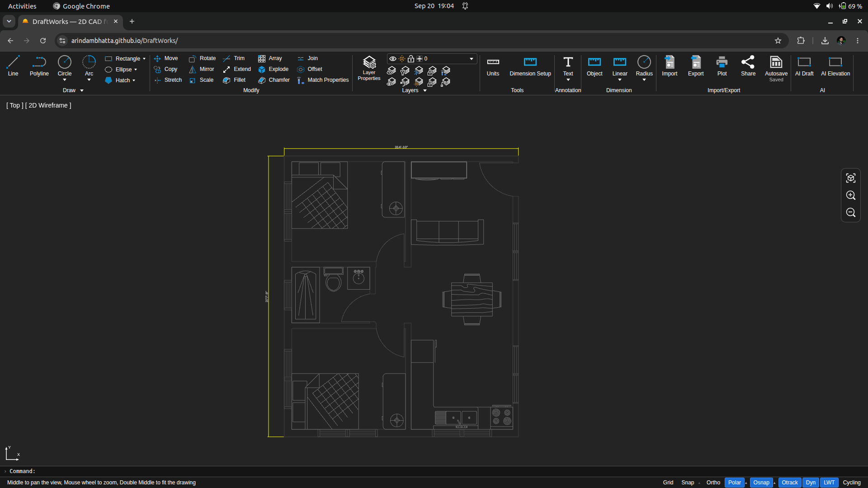Launch the AI Draft tool

click(x=804, y=66)
